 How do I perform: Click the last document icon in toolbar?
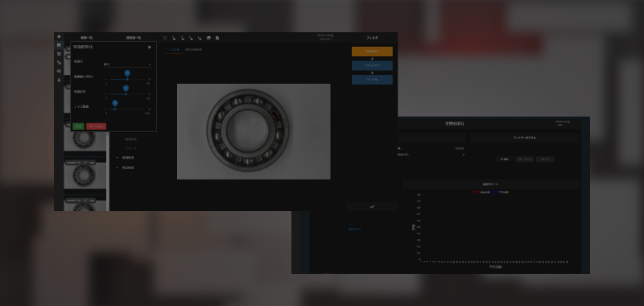(x=217, y=38)
